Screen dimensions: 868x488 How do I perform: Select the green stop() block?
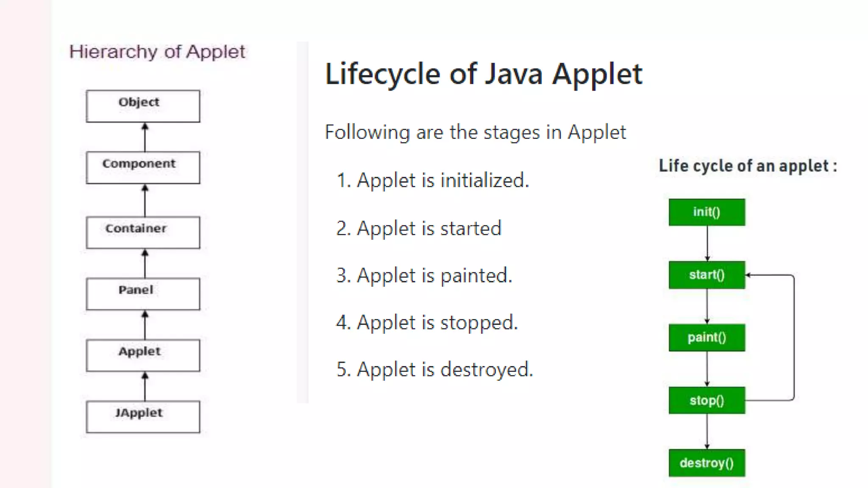click(707, 400)
